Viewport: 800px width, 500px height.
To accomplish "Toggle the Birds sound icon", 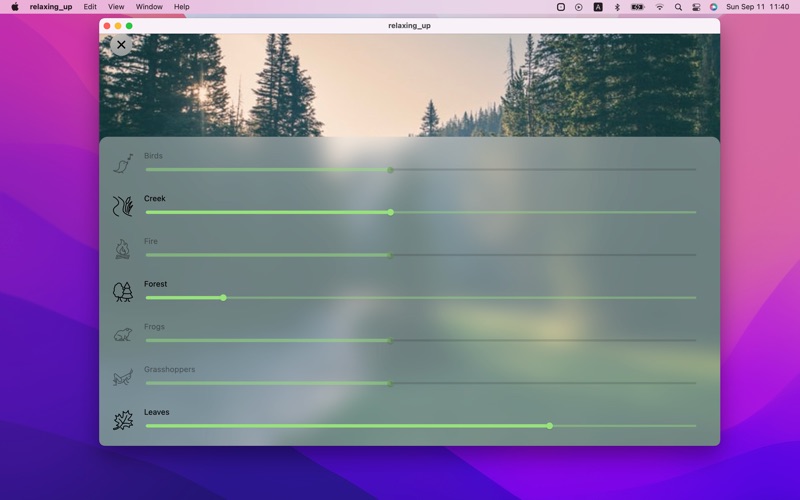I will (122, 163).
